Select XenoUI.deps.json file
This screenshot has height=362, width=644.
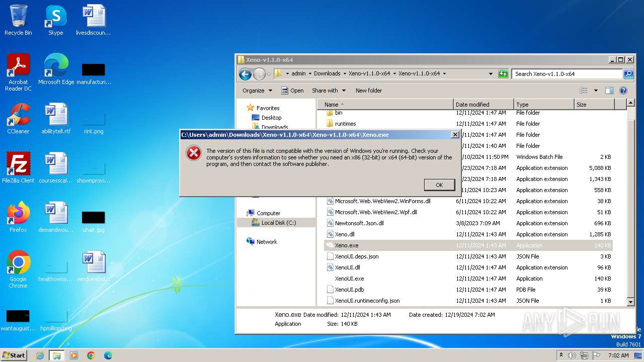point(357,256)
